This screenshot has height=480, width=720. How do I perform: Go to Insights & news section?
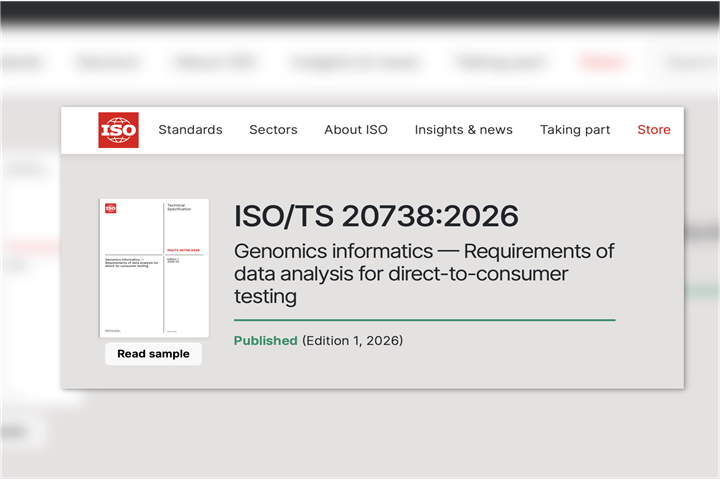coord(463,130)
